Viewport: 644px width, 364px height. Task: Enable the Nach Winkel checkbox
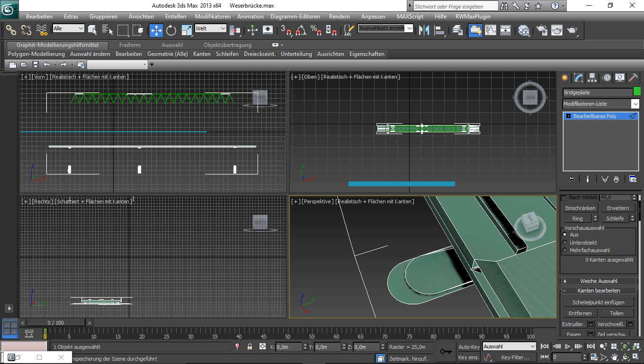(563, 197)
